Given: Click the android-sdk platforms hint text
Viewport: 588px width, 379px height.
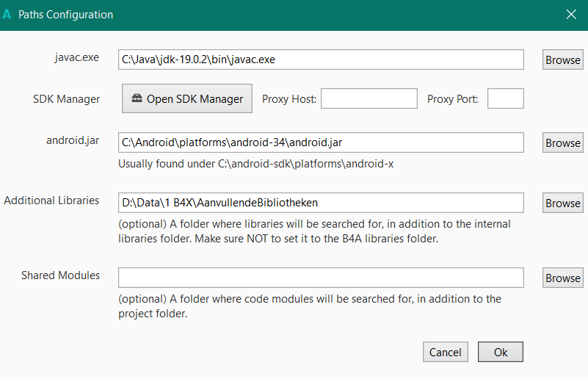Looking at the screenshot, I should coord(255,164).
